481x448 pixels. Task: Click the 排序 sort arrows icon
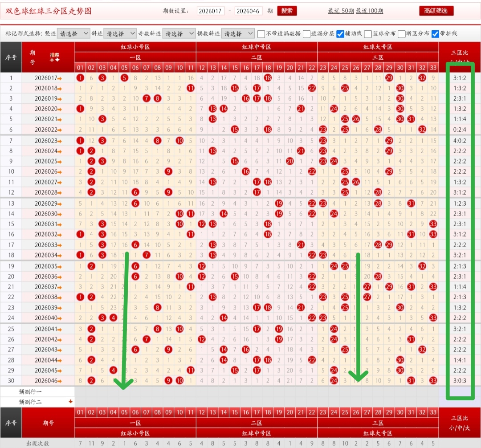pyautogui.click(x=54, y=57)
